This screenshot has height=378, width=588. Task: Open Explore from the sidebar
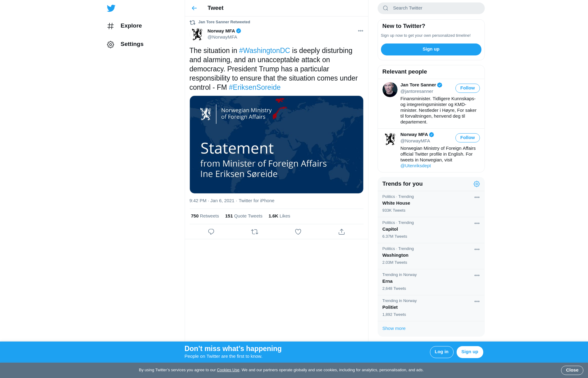tap(125, 26)
